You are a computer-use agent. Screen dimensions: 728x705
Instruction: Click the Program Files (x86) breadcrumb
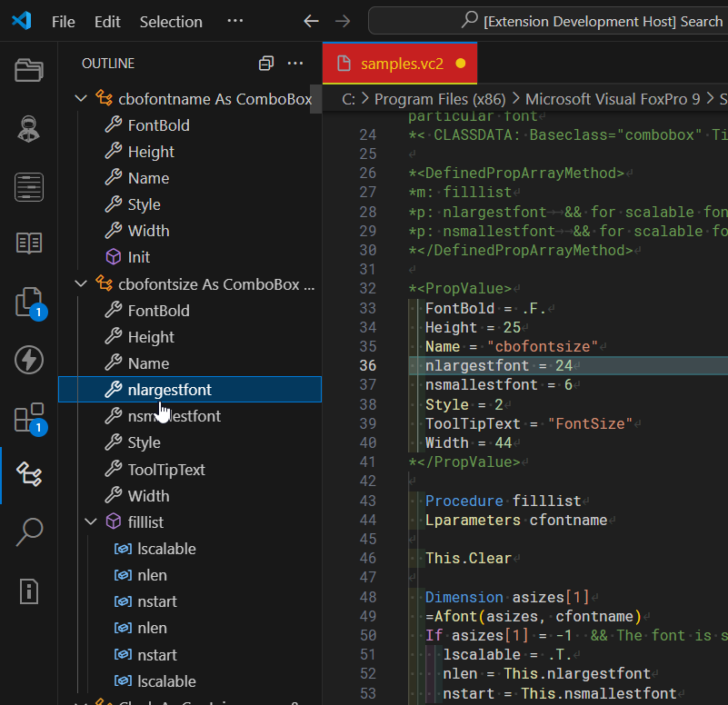click(440, 99)
